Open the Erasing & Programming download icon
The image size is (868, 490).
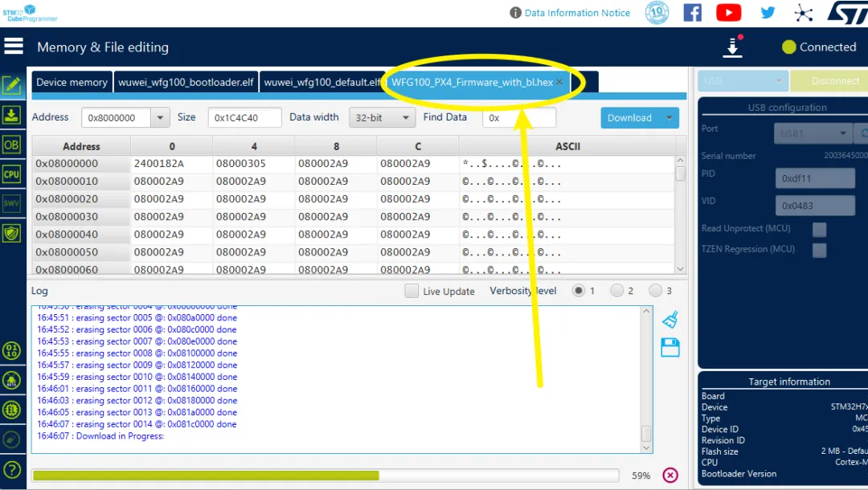[x=11, y=115]
